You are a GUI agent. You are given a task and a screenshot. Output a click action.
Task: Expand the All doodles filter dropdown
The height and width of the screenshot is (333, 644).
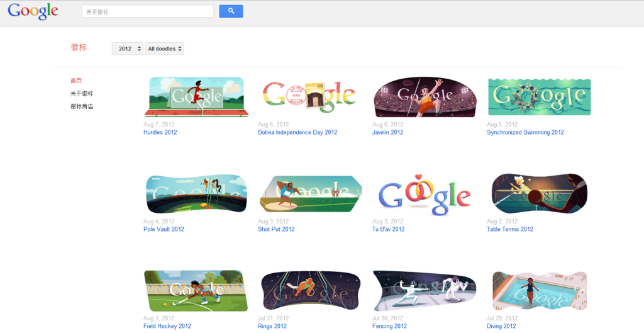click(164, 48)
